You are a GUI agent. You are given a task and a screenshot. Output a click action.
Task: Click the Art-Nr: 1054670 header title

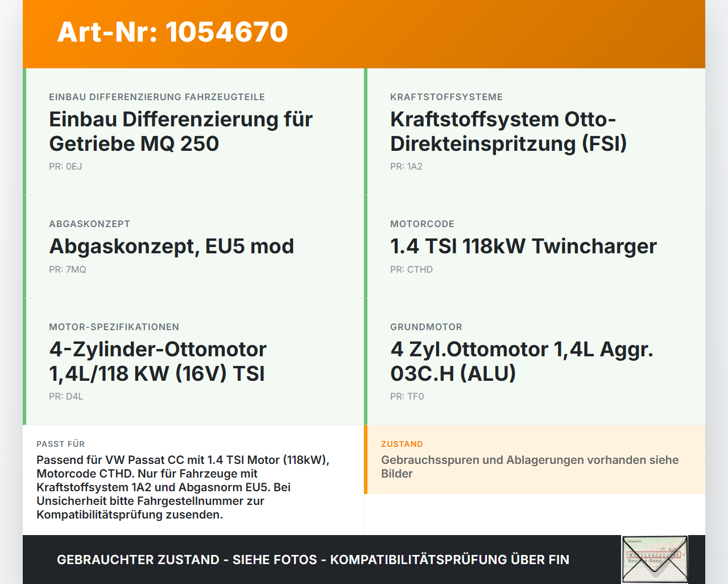tap(172, 32)
